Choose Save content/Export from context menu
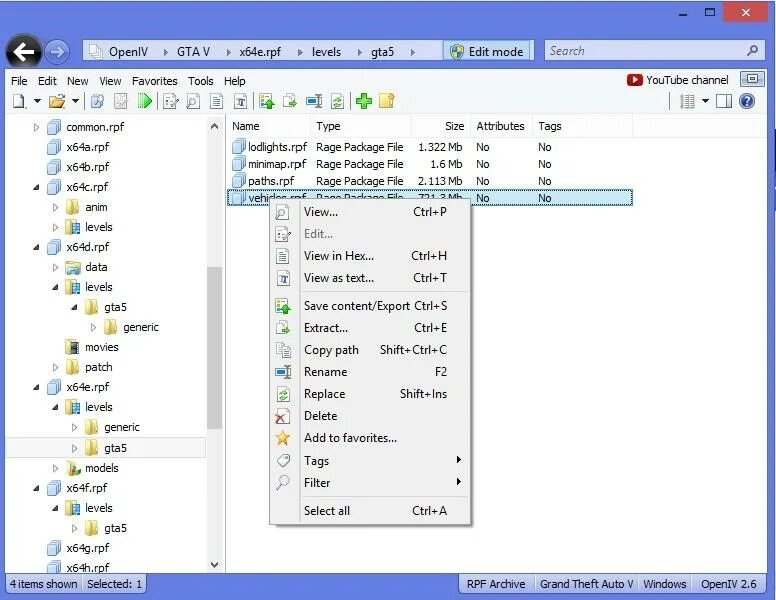 pos(370,306)
